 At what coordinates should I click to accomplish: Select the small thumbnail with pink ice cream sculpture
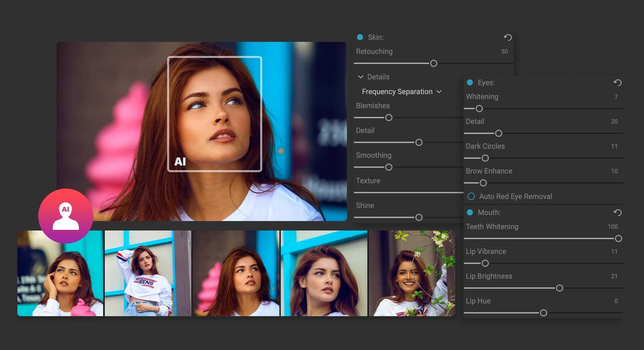coord(236,273)
